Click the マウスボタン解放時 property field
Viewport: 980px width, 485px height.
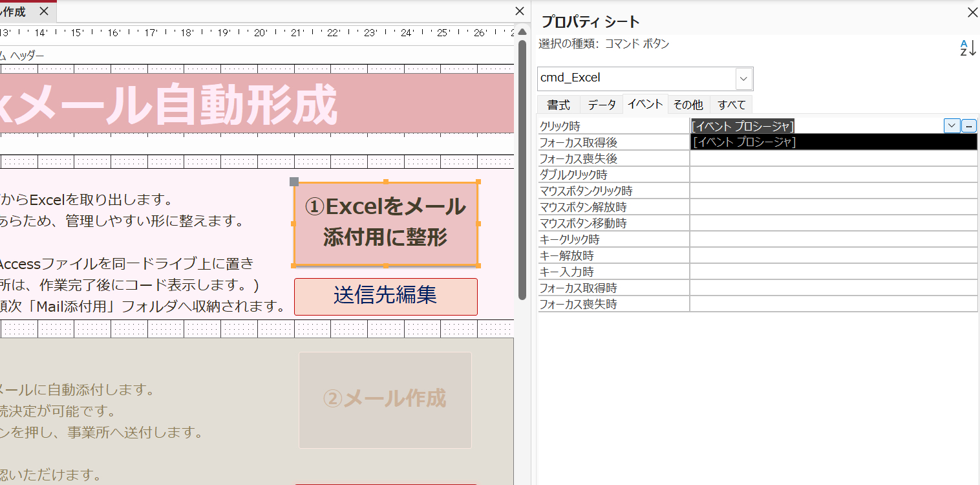click(x=833, y=207)
